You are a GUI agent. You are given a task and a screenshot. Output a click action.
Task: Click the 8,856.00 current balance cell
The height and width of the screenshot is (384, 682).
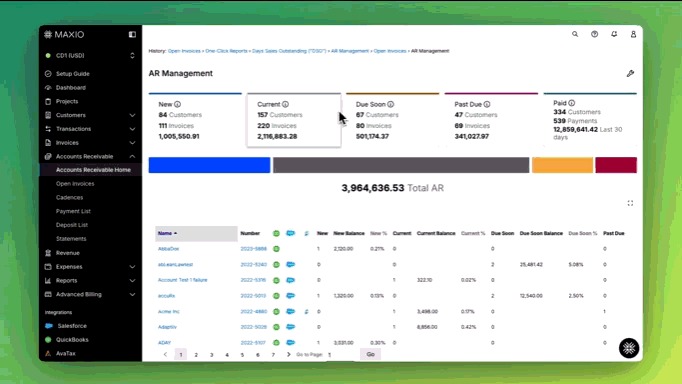[x=427, y=327]
